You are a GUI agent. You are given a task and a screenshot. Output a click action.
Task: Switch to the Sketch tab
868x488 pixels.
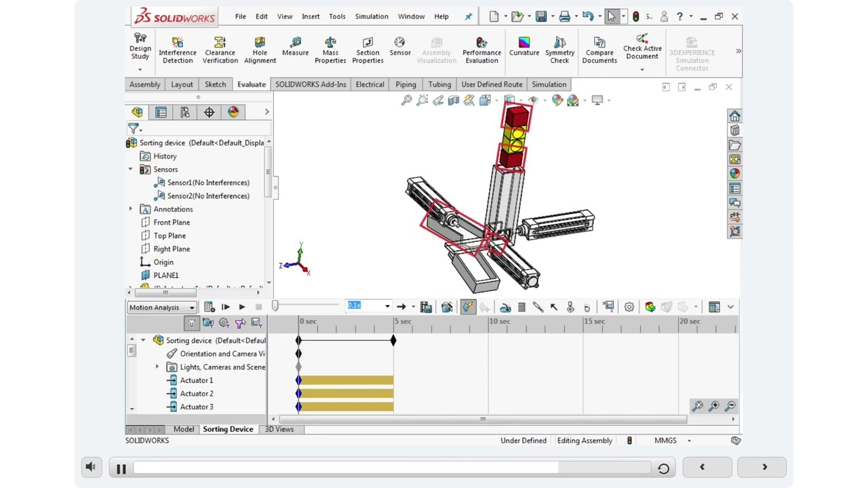click(x=215, y=84)
